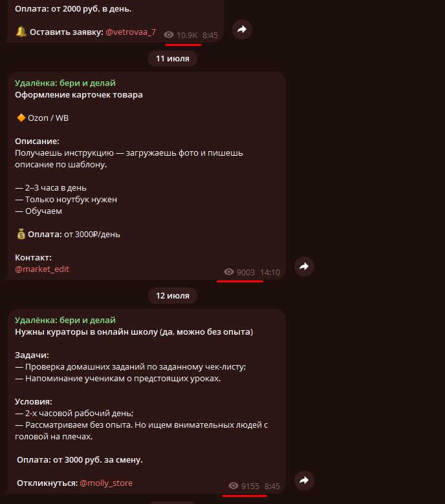Screen dimensions: 445x504
Task: Click eye views icon showing 9155
Action: coord(233,486)
